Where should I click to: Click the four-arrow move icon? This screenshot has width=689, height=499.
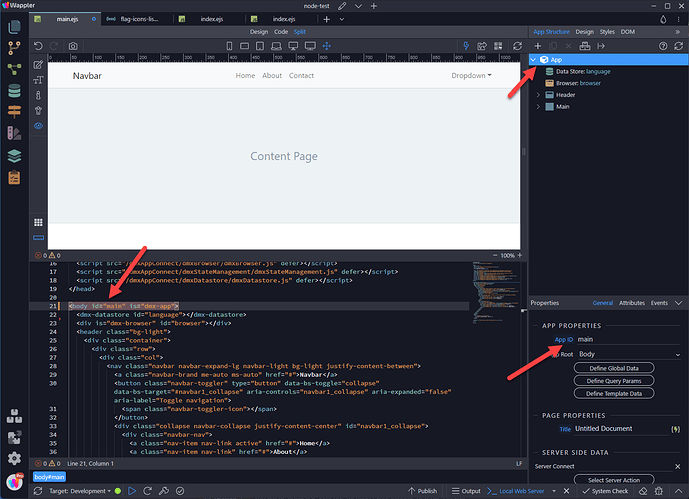326,46
